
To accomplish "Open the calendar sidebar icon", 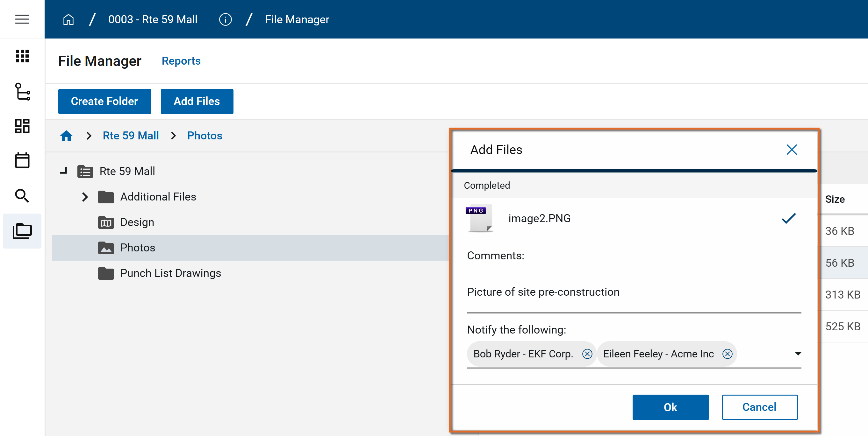I will (22, 161).
